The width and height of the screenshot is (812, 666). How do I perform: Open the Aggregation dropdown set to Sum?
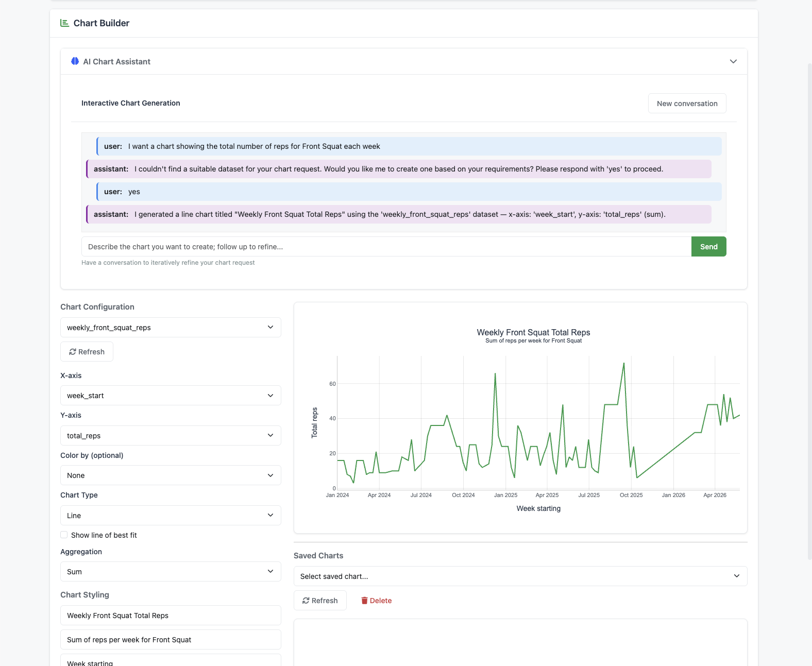pos(171,572)
